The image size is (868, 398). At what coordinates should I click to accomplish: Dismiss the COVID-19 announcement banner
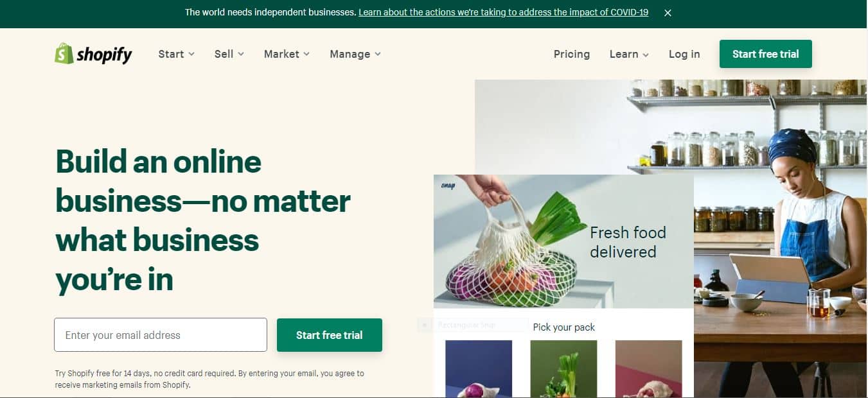[x=668, y=13]
